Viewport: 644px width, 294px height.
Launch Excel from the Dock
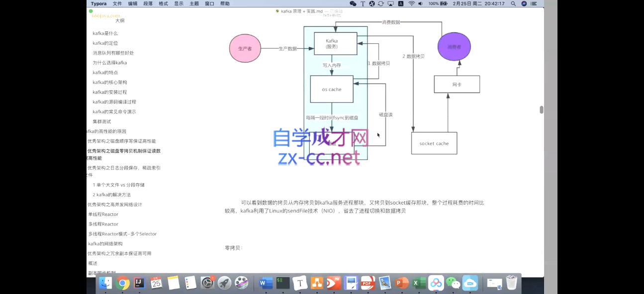click(x=419, y=283)
